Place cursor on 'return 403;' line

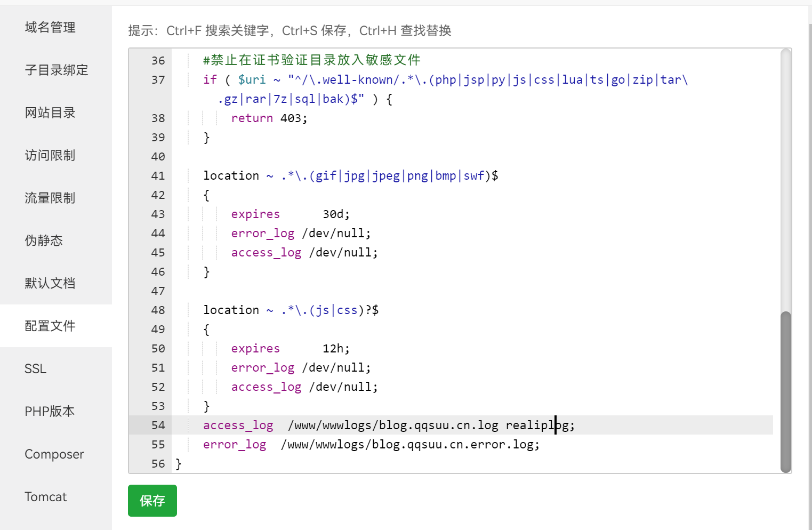(269, 118)
